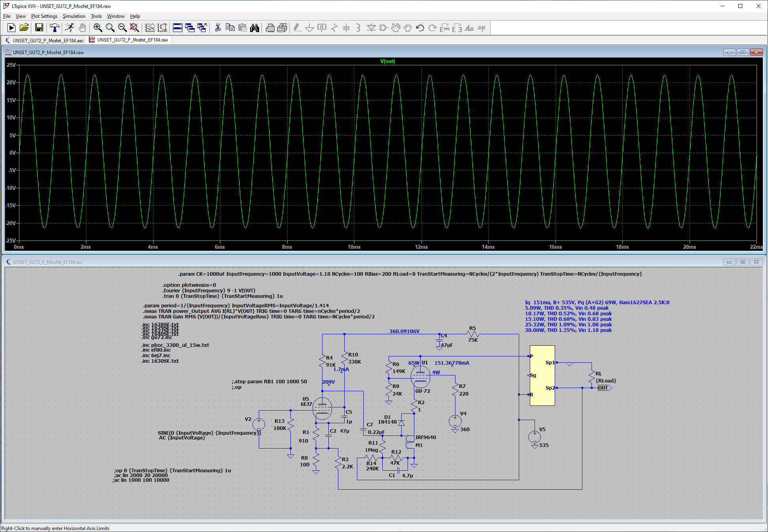
Task: Switch to UNSET_GU72_P_Mosfet_EF184.raw tab
Action: 129,40
